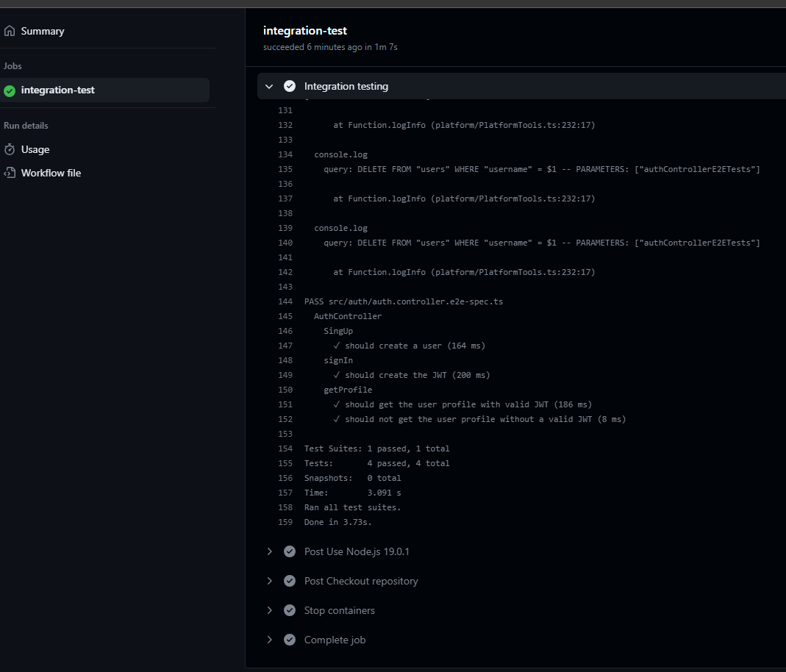Click the Integration testing step title
This screenshot has width=786, height=672.
point(346,86)
